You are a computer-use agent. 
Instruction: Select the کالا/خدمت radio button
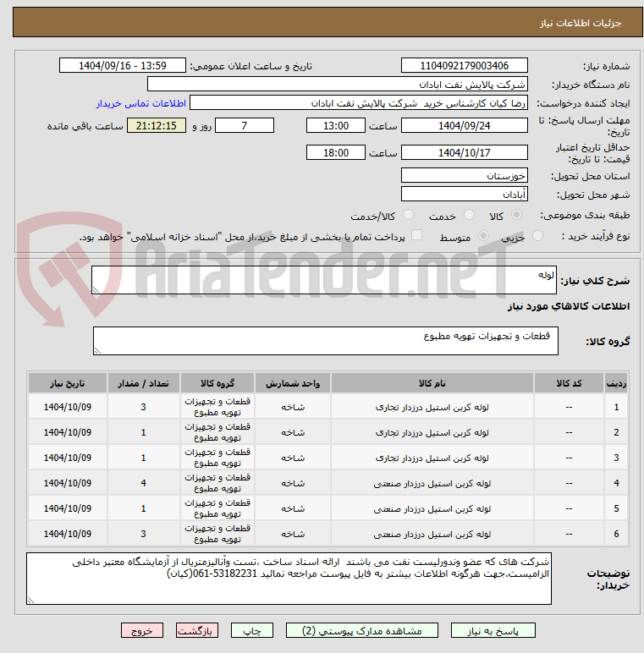[408, 215]
